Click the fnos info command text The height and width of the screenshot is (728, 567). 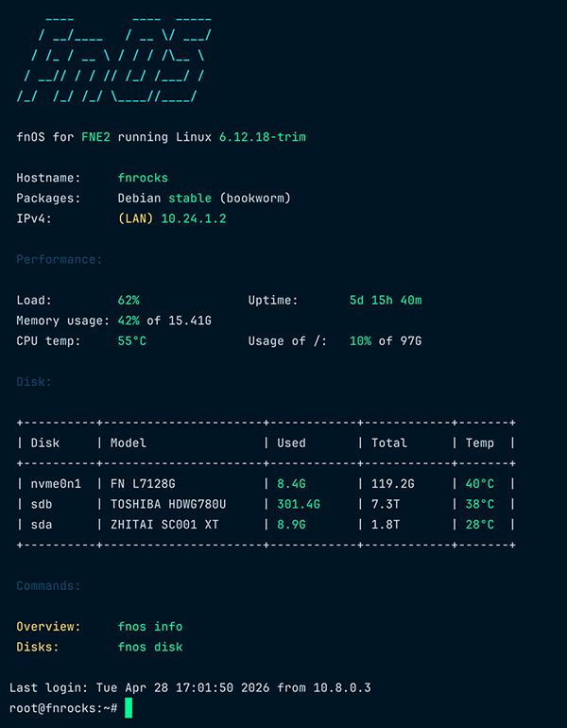click(150, 627)
